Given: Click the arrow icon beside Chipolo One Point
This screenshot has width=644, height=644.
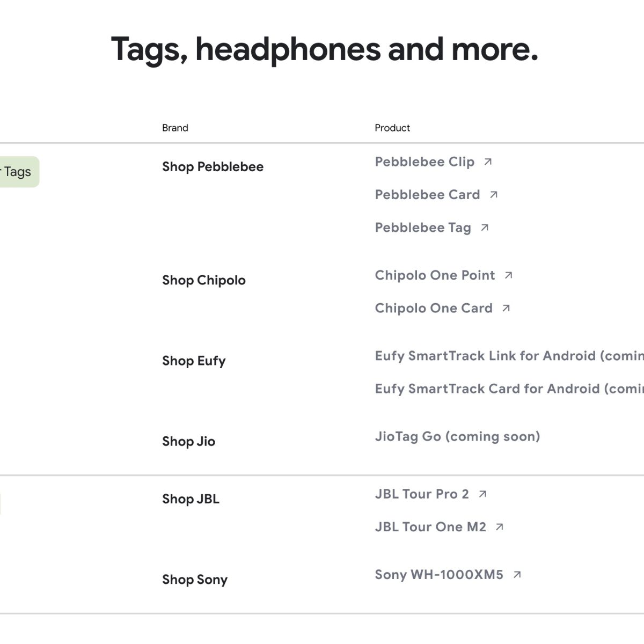Looking at the screenshot, I should [508, 275].
